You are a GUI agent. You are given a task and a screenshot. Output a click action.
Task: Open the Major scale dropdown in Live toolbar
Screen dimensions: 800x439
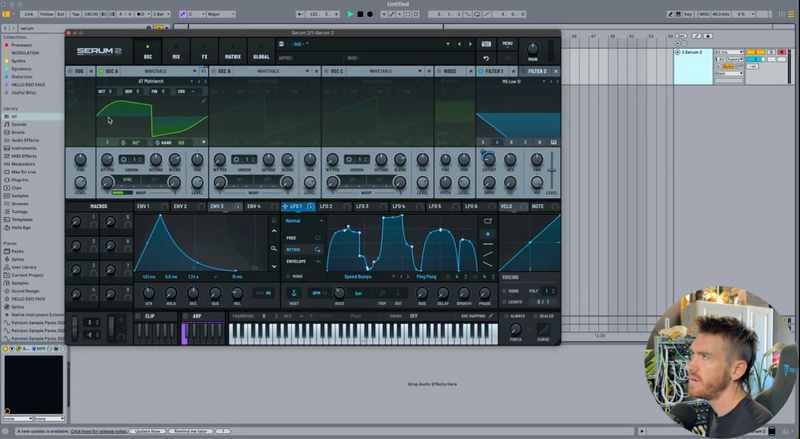coord(221,14)
